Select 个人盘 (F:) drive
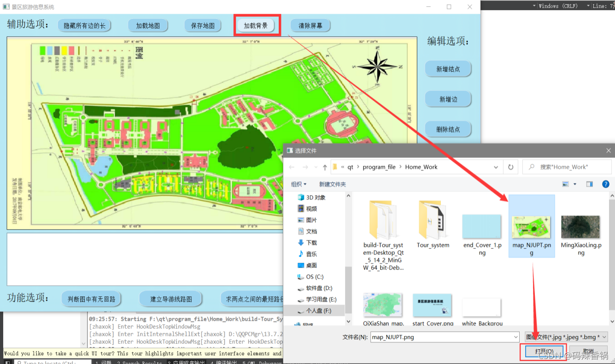This screenshot has height=364, width=615. pyautogui.click(x=319, y=311)
